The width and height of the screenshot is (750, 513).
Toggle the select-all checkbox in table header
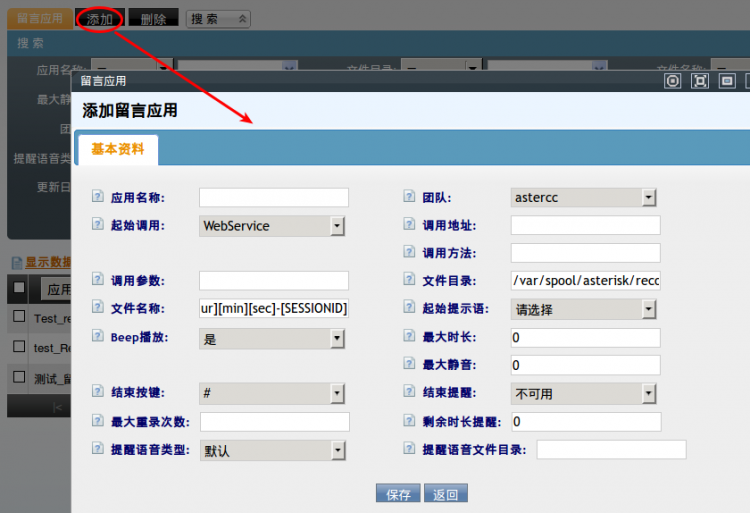click(19, 288)
